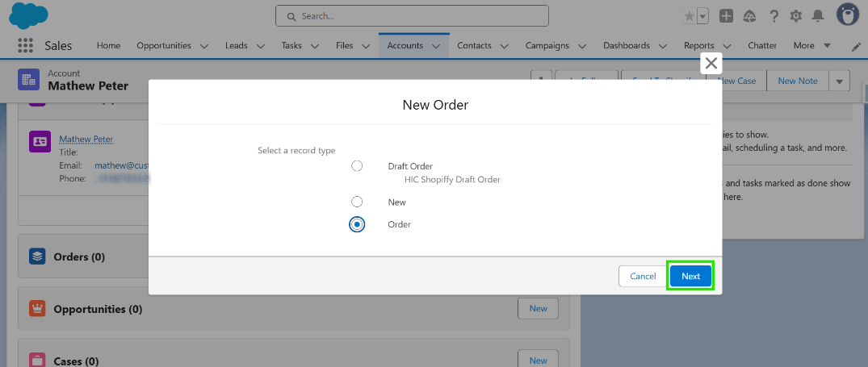Viewport: 868px width, 367px height.
Task: Select the New record type radio
Action: tap(357, 202)
